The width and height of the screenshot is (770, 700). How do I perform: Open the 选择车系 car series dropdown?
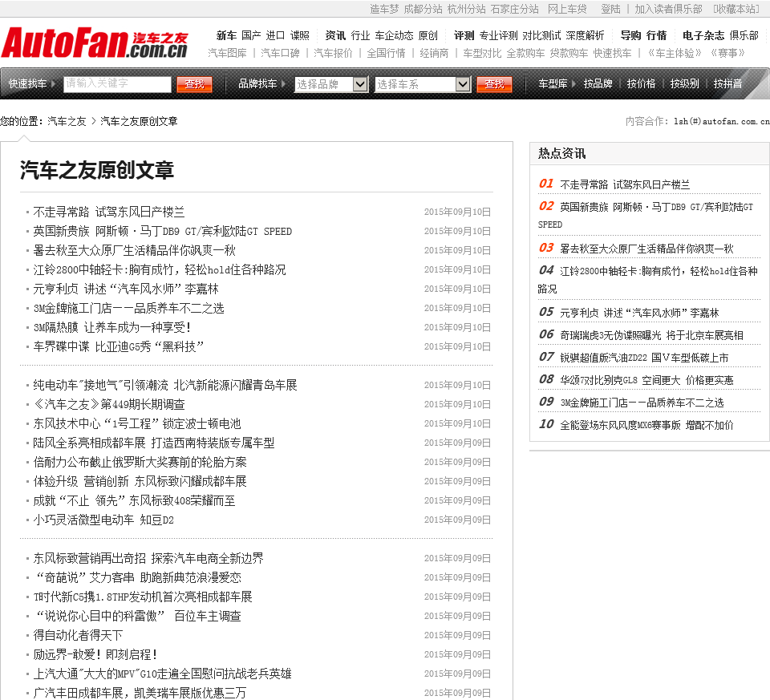tap(423, 84)
